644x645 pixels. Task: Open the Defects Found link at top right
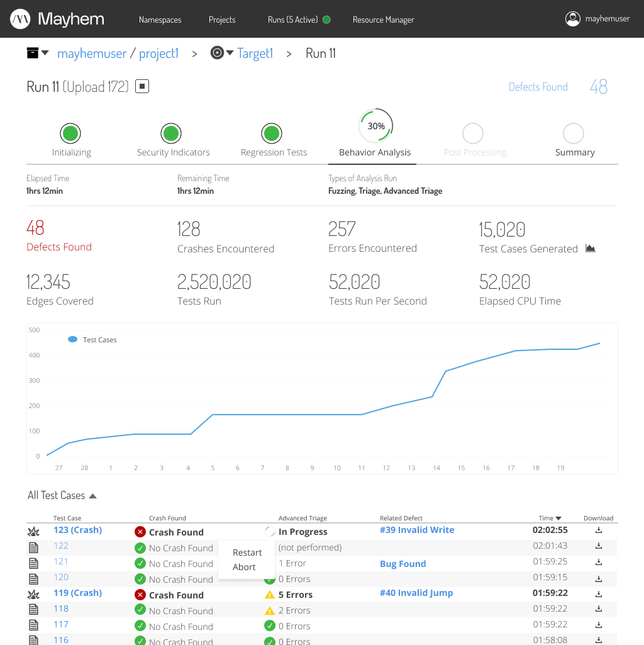(x=538, y=87)
